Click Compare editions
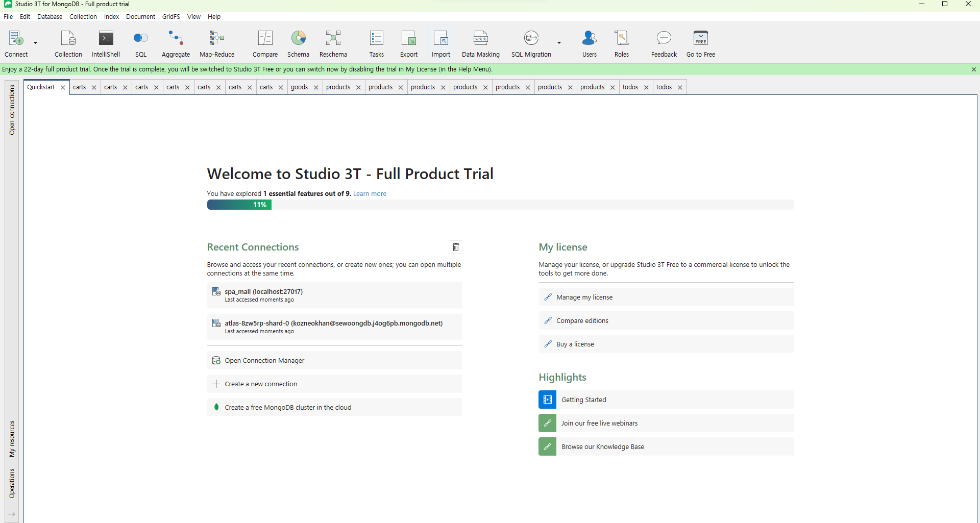Viewport: 980px width, 523px height. click(666, 320)
